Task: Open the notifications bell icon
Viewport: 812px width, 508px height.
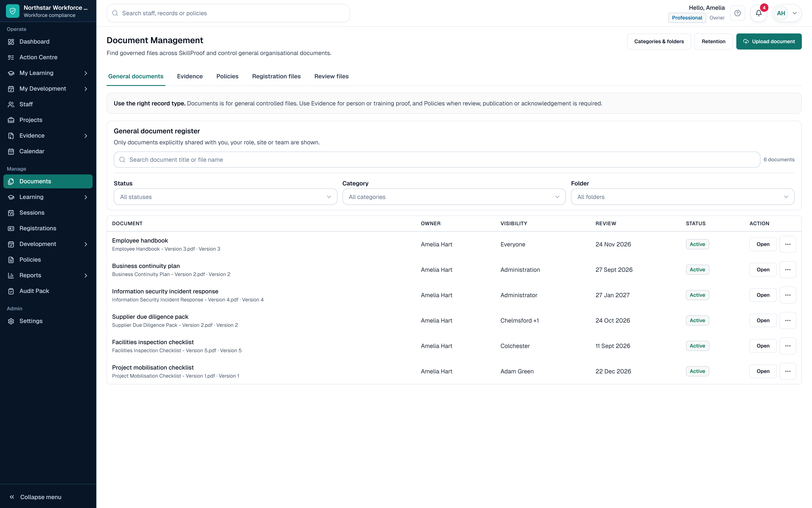Action: pos(759,13)
